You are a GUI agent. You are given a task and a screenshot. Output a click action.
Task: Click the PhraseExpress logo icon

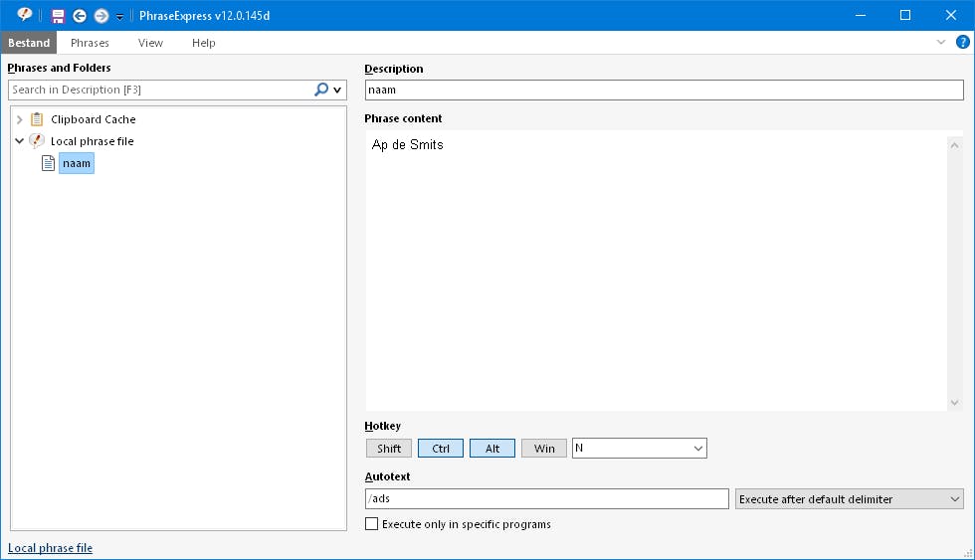pos(25,15)
